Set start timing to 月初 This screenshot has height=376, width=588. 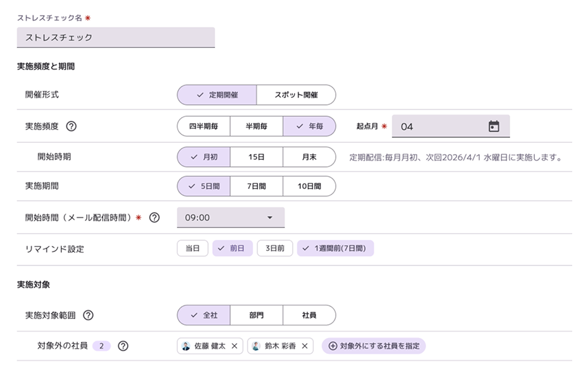point(204,157)
